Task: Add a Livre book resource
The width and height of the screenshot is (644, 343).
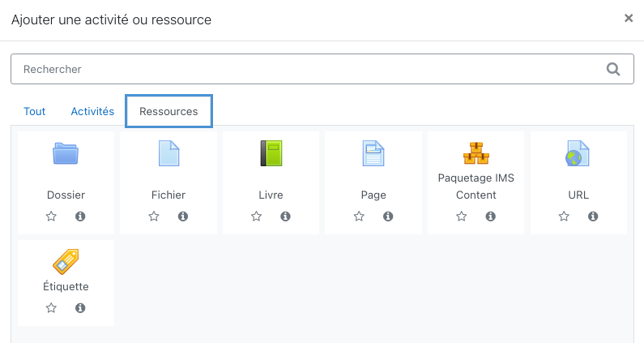Action: click(x=271, y=153)
